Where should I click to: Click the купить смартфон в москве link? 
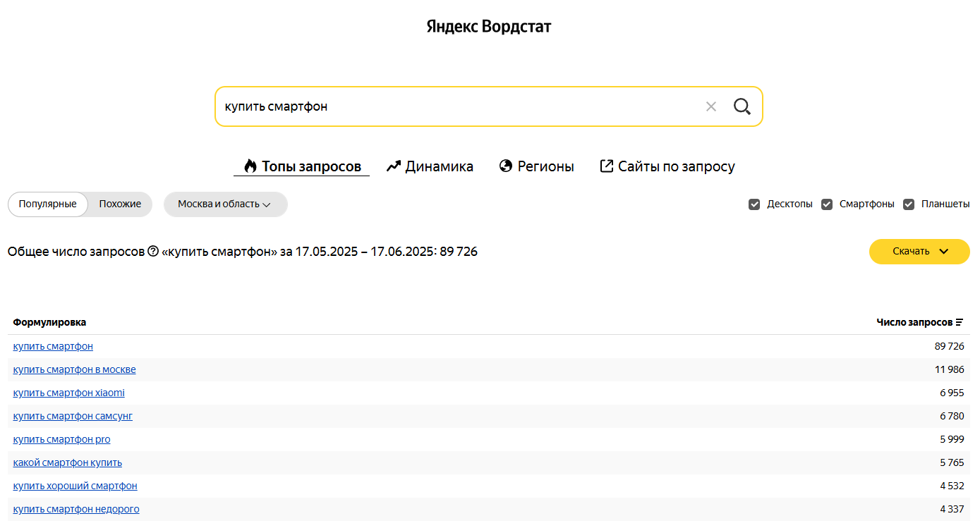[x=74, y=369]
